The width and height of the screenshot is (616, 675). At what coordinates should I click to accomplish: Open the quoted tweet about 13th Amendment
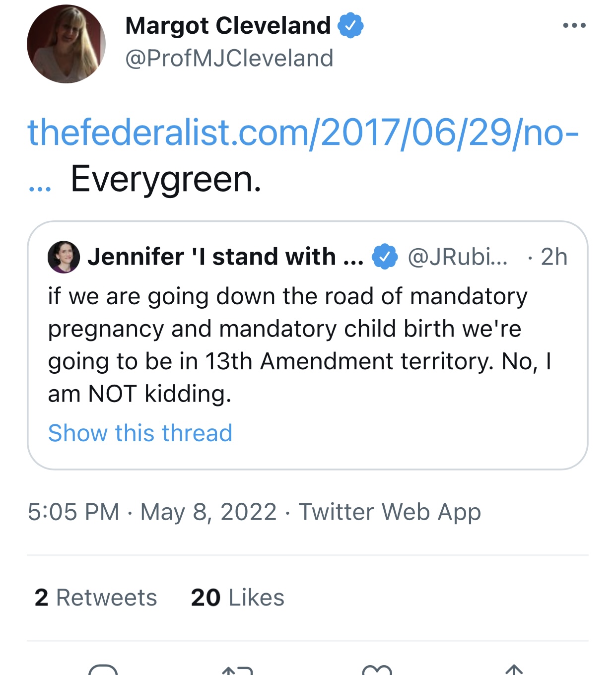pyautogui.click(x=308, y=345)
